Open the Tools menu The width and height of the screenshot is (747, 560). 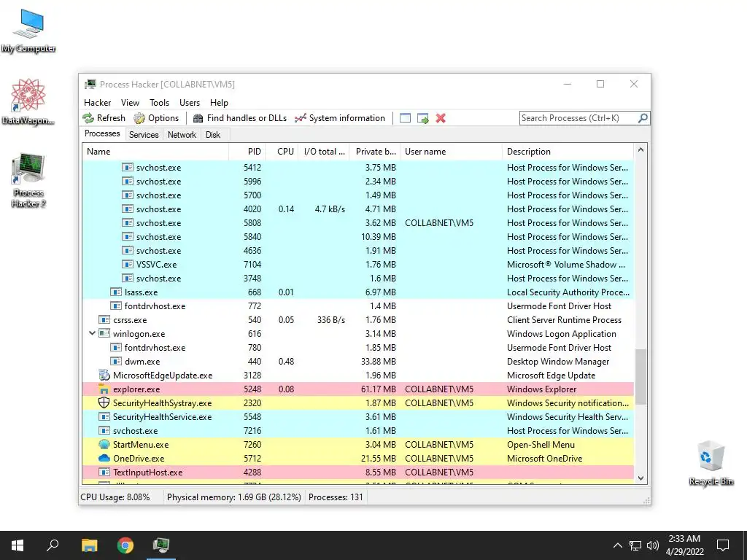point(159,102)
